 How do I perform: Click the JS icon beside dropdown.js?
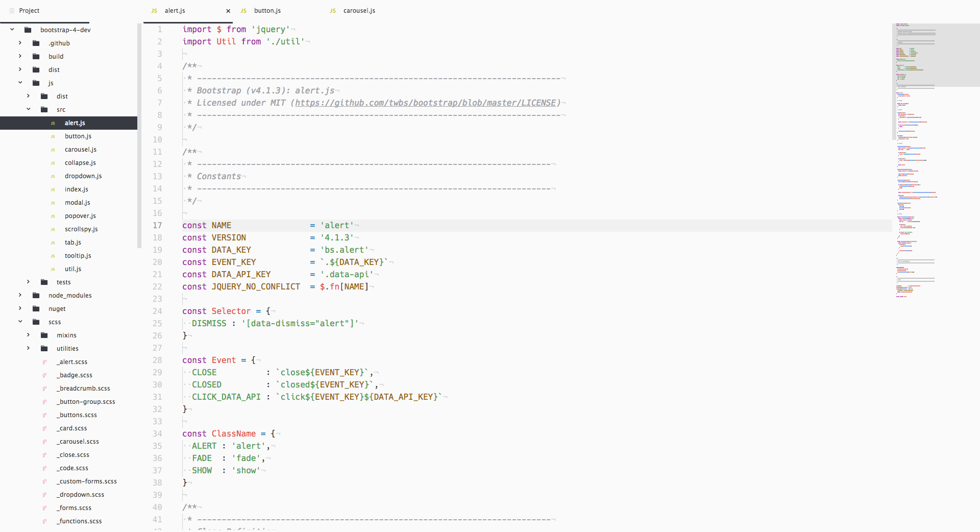(x=53, y=176)
